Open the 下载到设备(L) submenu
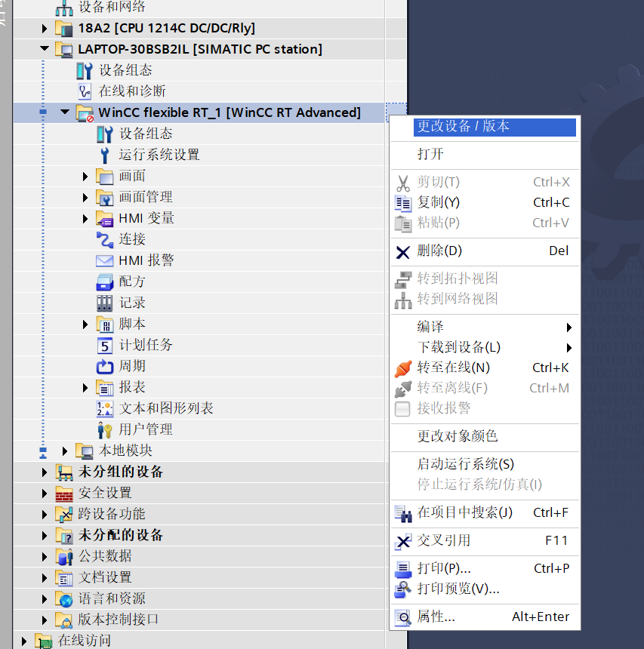Viewport: 644px width, 649px height. (484, 347)
